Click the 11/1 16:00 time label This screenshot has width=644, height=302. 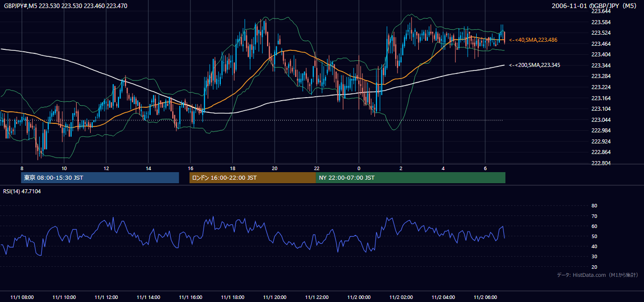[x=190, y=297]
